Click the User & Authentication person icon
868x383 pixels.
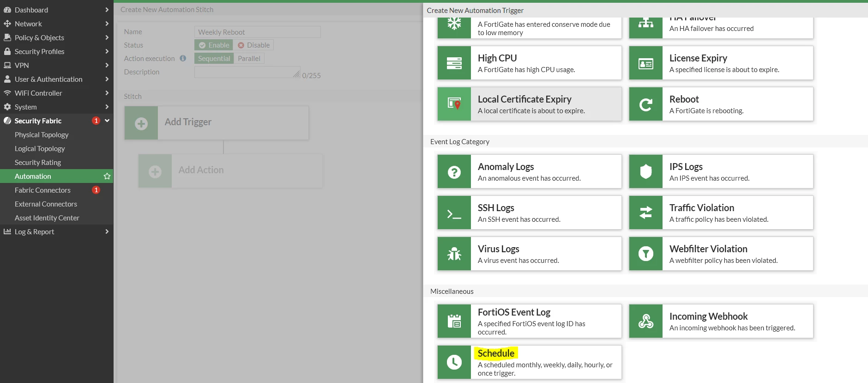click(x=7, y=79)
